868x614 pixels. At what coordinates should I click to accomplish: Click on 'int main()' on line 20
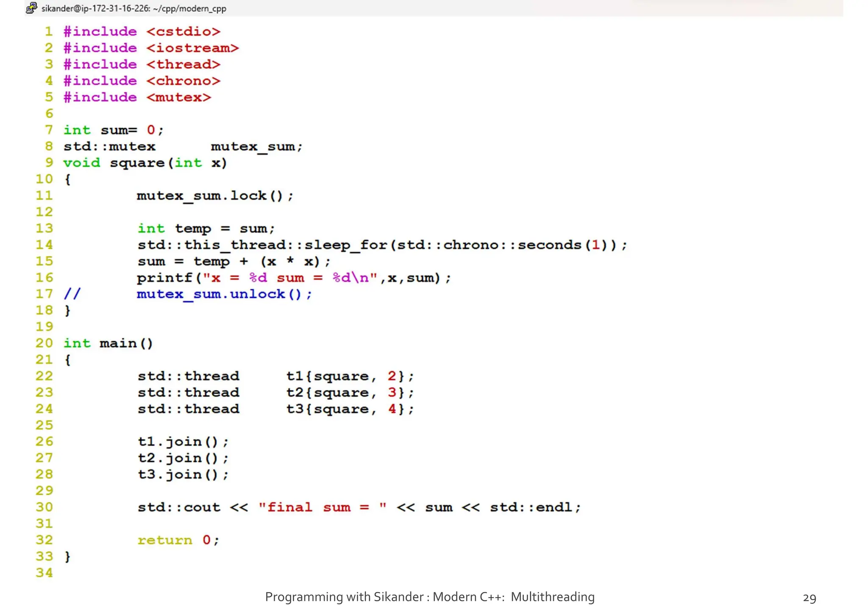pos(108,343)
